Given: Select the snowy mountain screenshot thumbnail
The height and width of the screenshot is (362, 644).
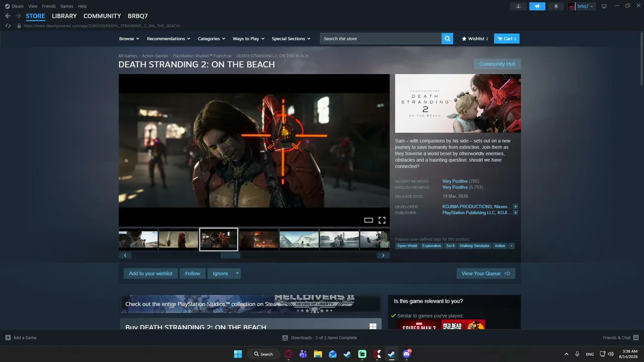Looking at the screenshot, I should point(299,240).
